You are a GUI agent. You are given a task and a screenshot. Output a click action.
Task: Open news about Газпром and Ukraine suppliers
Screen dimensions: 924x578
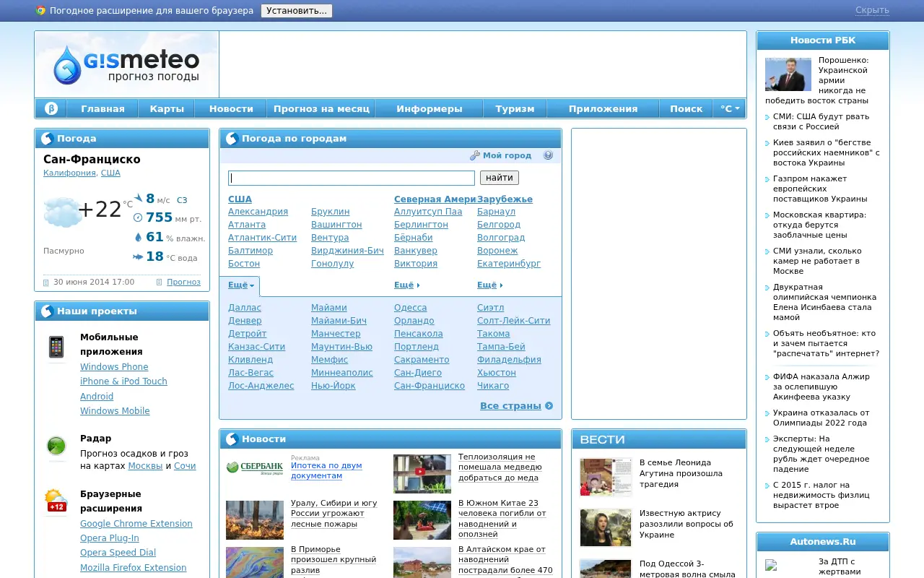coord(820,189)
